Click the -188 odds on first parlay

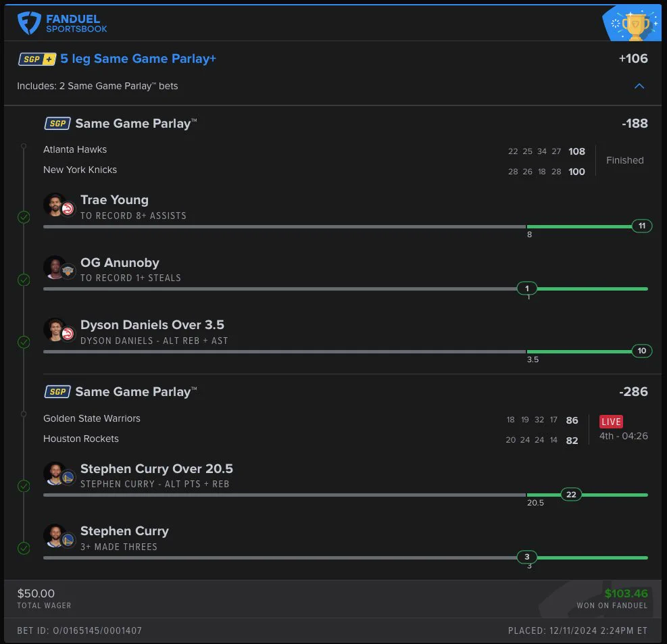[635, 124]
